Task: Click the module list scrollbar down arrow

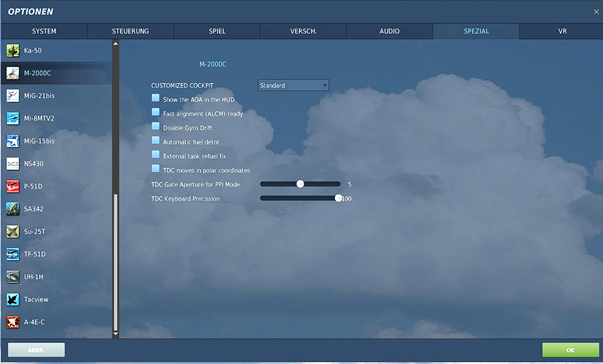Action: [115, 333]
